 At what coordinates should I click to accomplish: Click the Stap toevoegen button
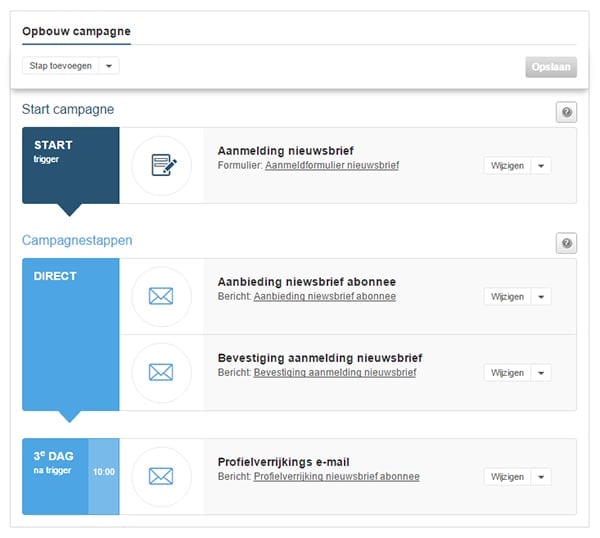(x=59, y=66)
